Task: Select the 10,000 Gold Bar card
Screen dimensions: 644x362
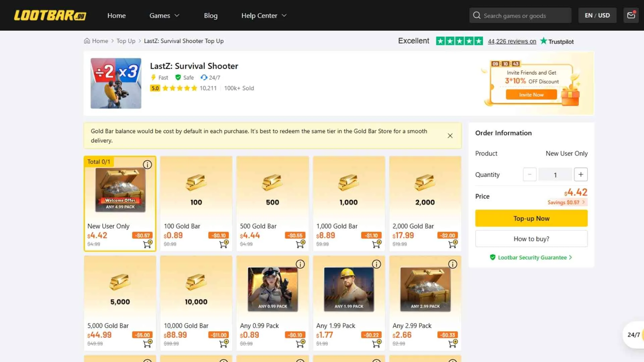Action: [196, 303]
